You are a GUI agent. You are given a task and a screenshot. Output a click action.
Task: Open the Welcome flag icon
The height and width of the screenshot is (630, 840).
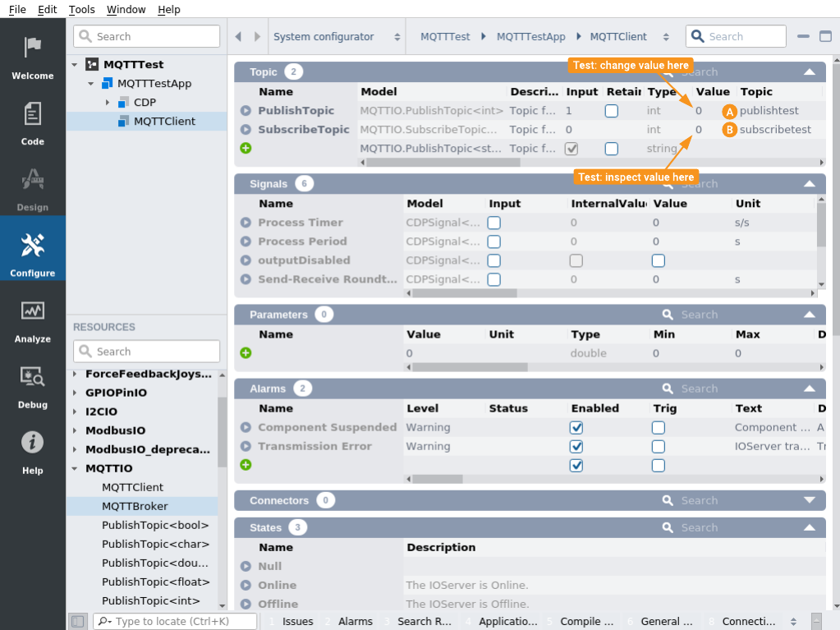click(32, 48)
